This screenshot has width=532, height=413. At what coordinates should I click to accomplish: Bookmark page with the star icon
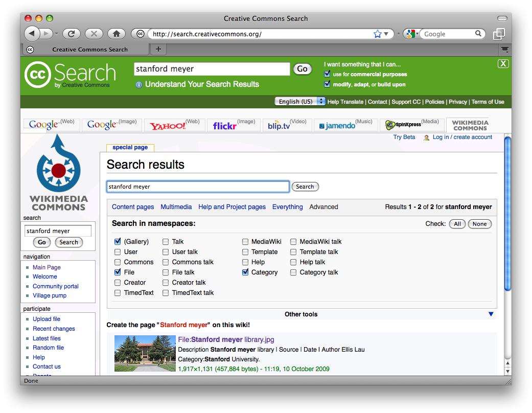(x=377, y=34)
